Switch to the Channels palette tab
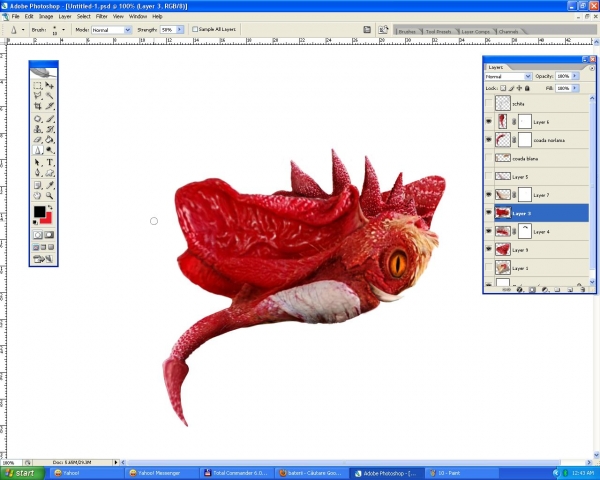This screenshot has width=600, height=480. click(509, 31)
